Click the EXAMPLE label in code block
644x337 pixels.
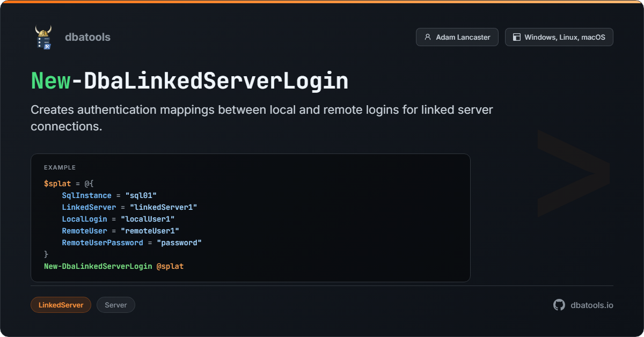[x=60, y=167]
